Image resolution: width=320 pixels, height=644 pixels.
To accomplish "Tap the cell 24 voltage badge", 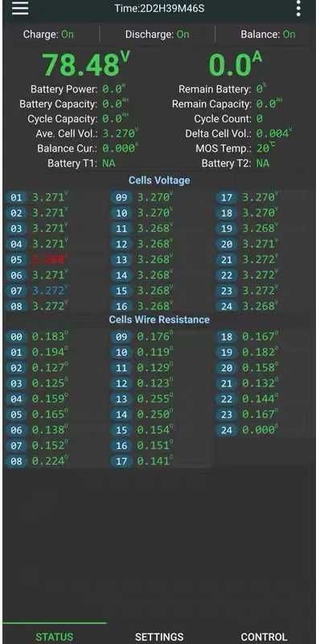I will pyautogui.click(x=227, y=307).
